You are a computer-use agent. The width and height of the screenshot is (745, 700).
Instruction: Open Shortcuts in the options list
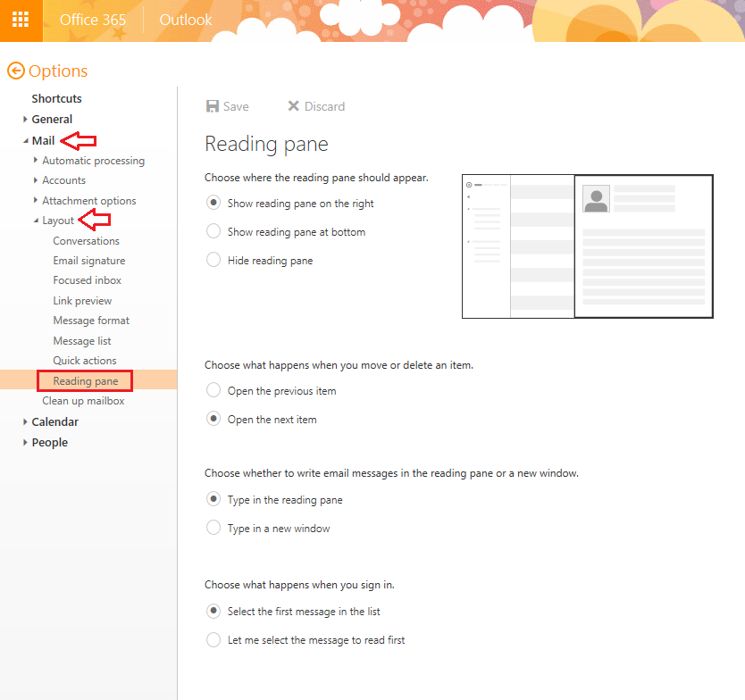[56, 99]
